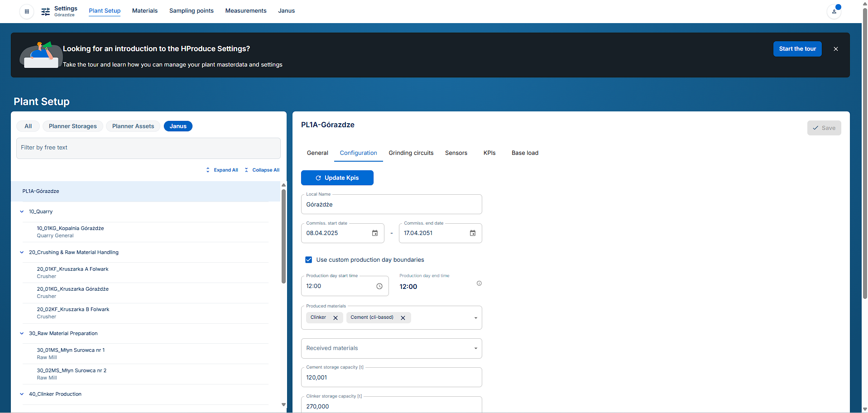Switch to the Materials menu

(x=145, y=11)
